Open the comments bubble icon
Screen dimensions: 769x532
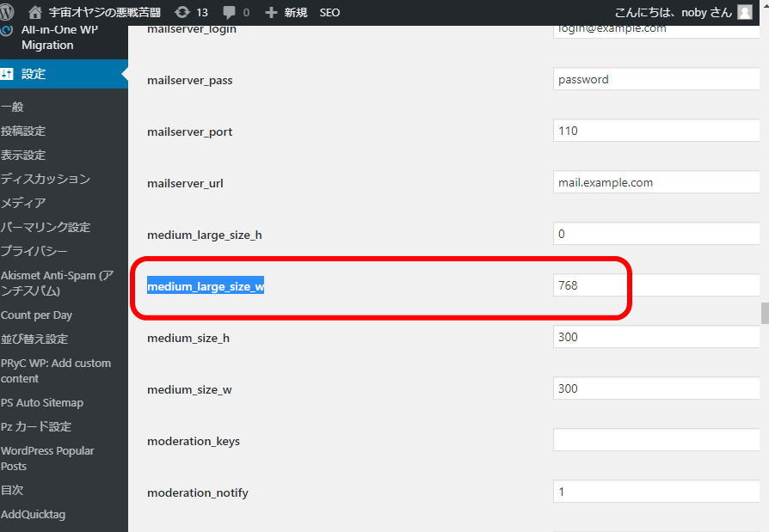point(230,12)
